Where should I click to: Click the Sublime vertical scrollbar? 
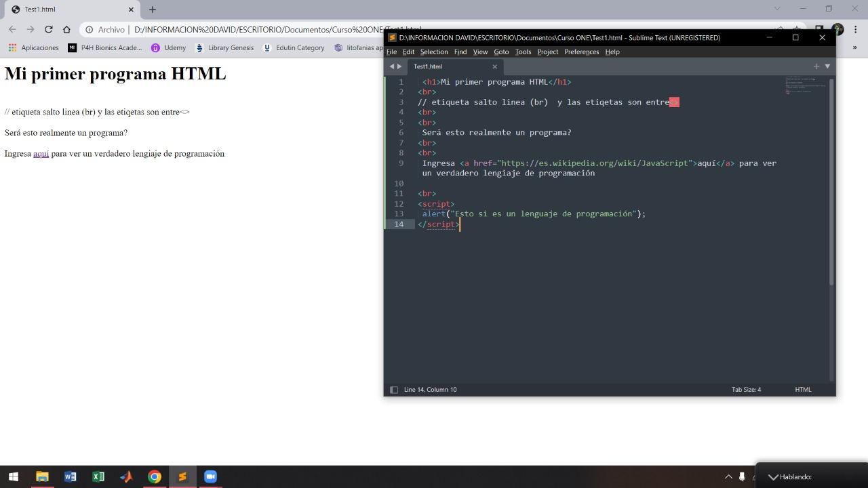pos(832,182)
